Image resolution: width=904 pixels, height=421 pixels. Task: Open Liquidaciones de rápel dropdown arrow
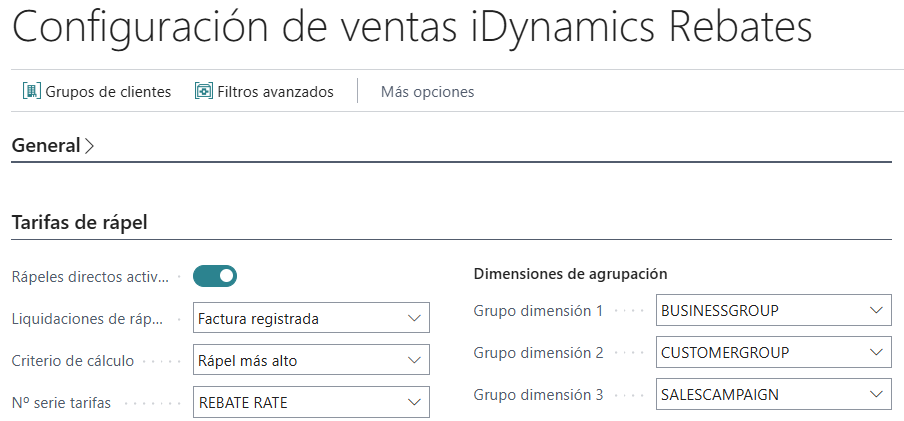[414, 318]
